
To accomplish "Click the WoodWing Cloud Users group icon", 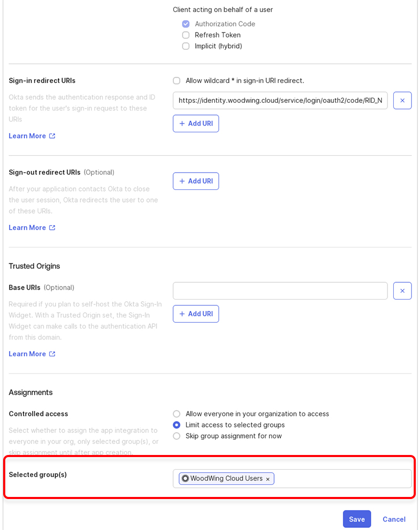I will (185, 479).
